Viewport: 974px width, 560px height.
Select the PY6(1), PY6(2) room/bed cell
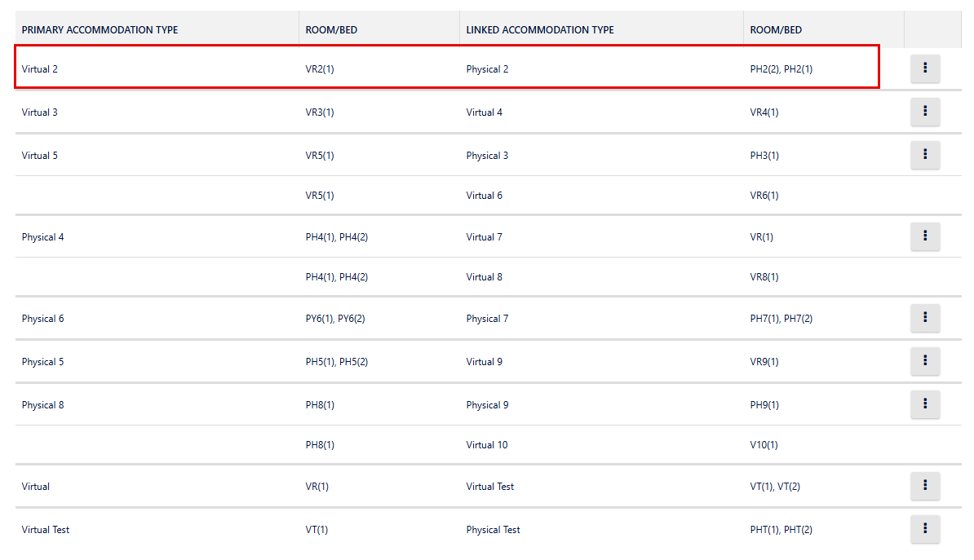coord(335,319)
